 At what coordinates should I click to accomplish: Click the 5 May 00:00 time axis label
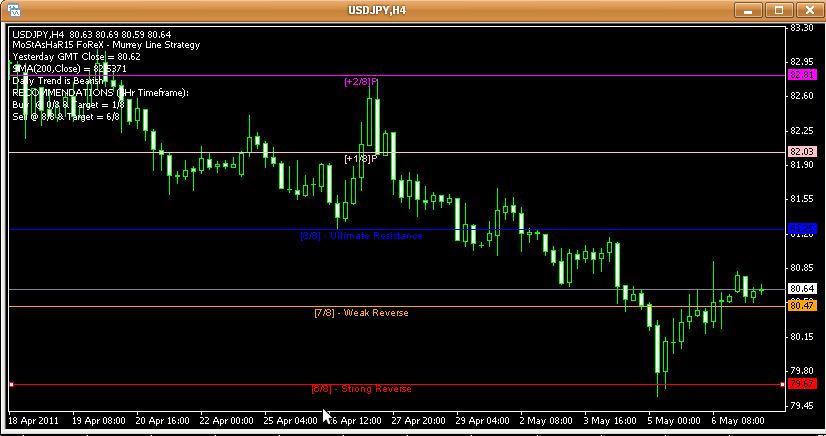click(674, 421)
